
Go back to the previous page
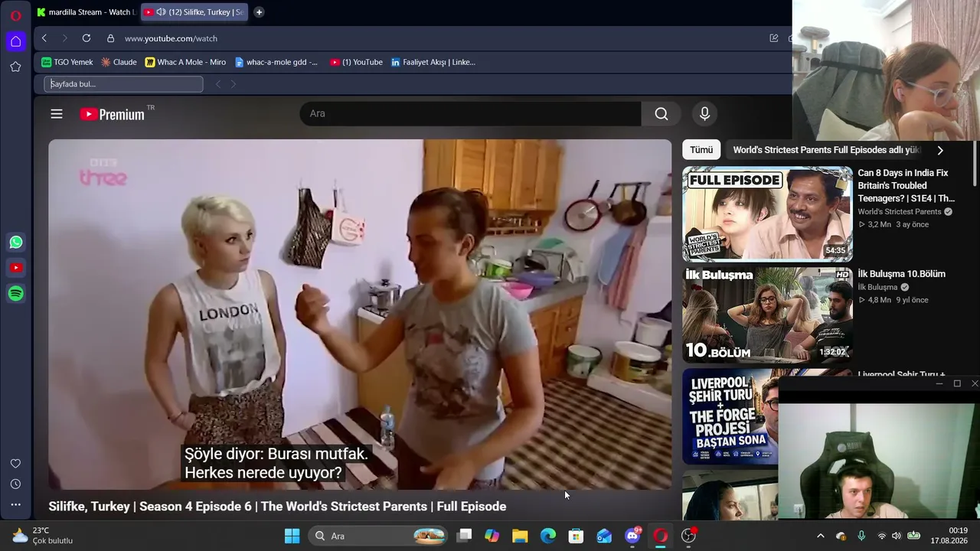44,38
